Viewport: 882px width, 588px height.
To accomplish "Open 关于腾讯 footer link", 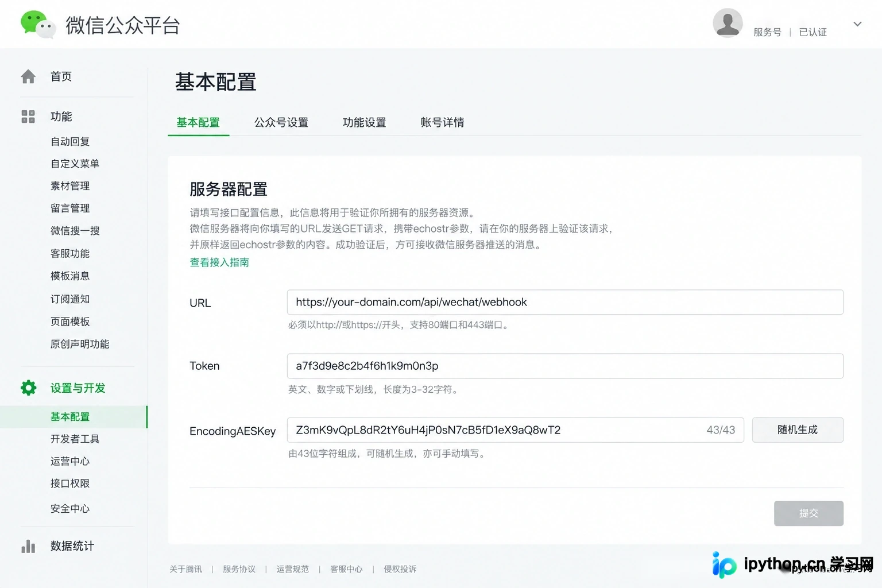I will 185,569.
